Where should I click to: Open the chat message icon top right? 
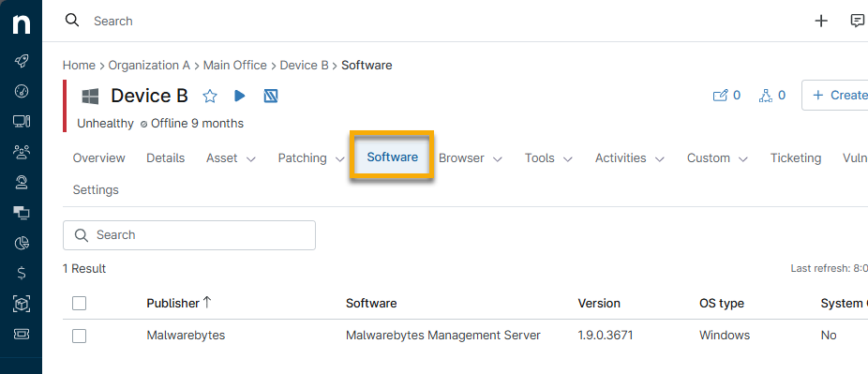coord(857,21)
